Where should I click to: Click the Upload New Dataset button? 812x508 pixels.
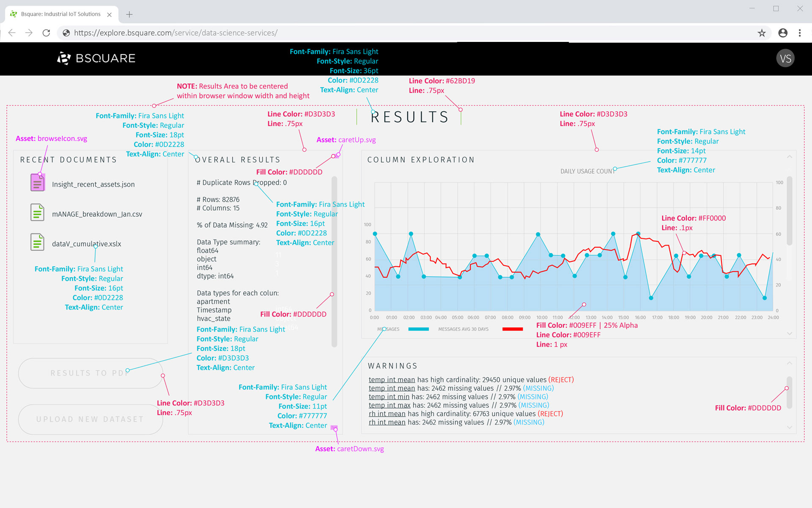click(90, 419)
